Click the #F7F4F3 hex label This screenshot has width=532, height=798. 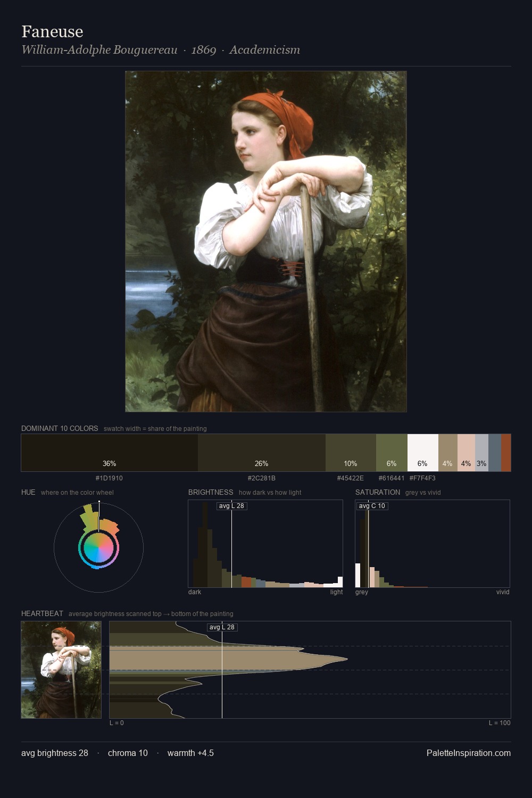coord(422,478)
